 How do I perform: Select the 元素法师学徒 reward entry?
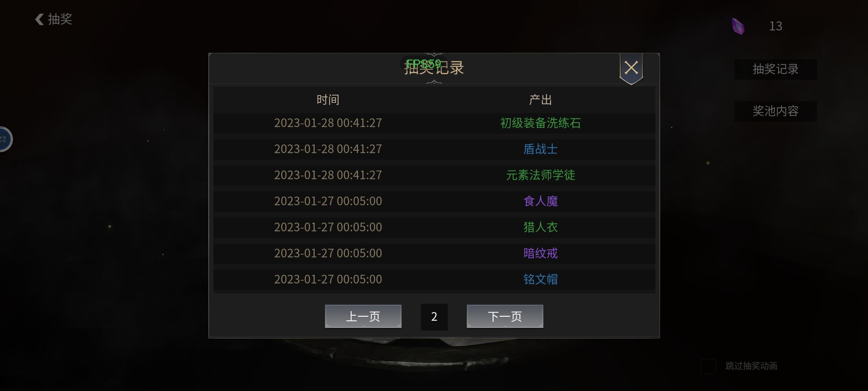click(x=540, y=175)
